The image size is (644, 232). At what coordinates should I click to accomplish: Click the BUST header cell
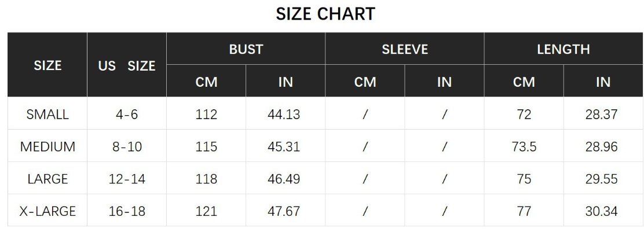[x=246, y=50]
